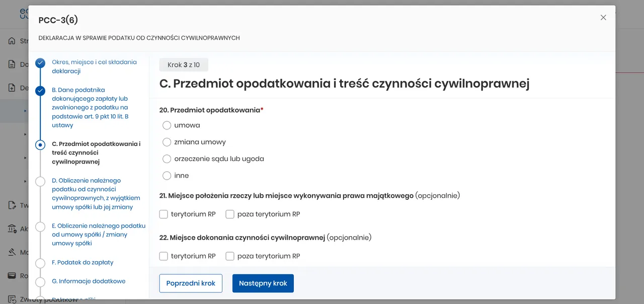Go to step 'D. Obliczenie należnego podatku'
The height and width of the screenshot is (304, 644).
96,194
